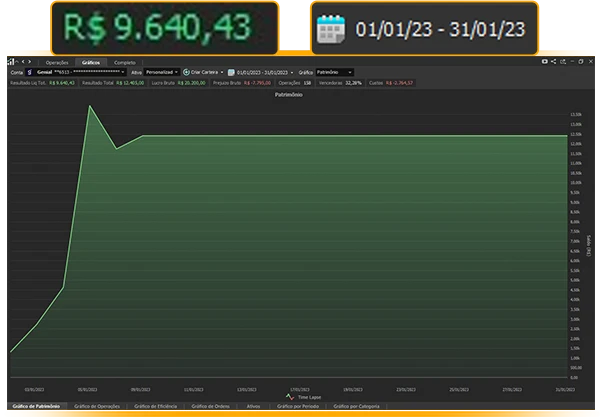Click the 01/01/2023 - 31/01/2023 date range text

(x=262, y=72)
